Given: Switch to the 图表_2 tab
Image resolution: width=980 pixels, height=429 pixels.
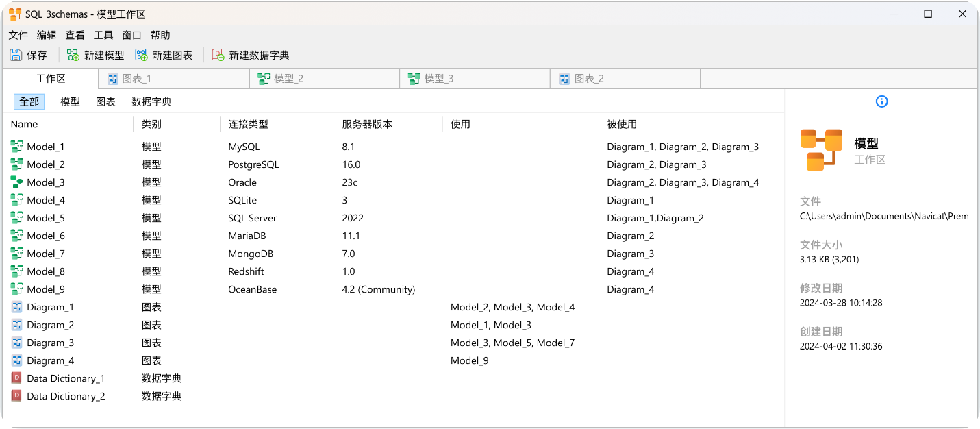Looking at the screenshot, I should tap(625, 79).
